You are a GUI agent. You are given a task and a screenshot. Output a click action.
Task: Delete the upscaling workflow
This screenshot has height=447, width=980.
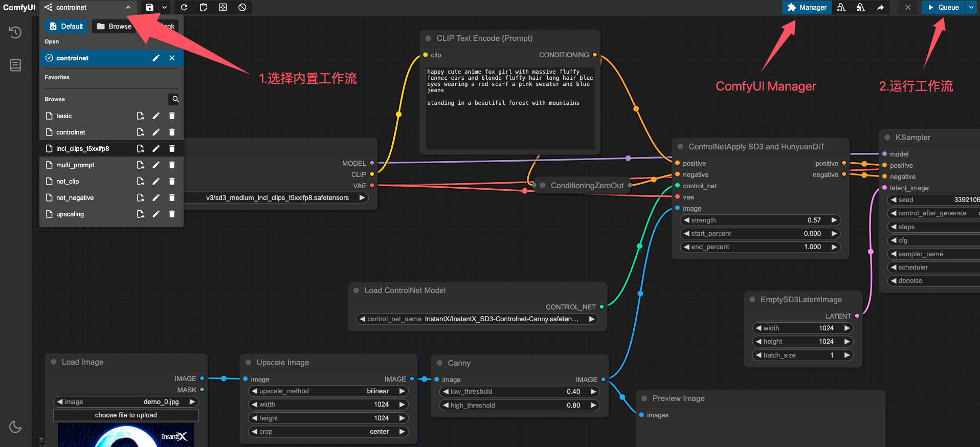click(172, 214)
